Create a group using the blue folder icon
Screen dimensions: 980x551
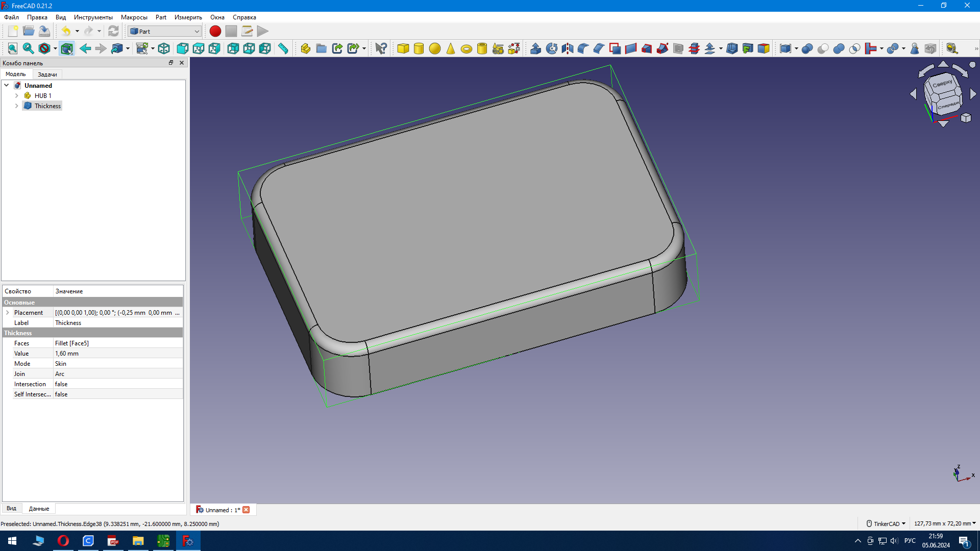pos(322,48)
